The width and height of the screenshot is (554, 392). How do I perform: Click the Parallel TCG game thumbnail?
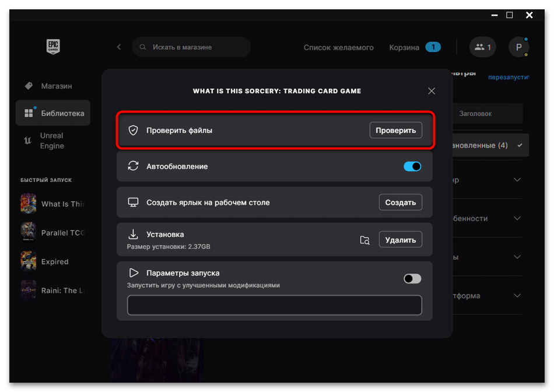tap(28, 232)
